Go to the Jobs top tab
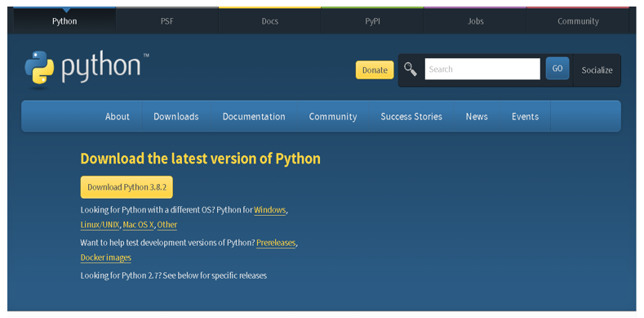This screenshot has height=318, width=644. 475,21
